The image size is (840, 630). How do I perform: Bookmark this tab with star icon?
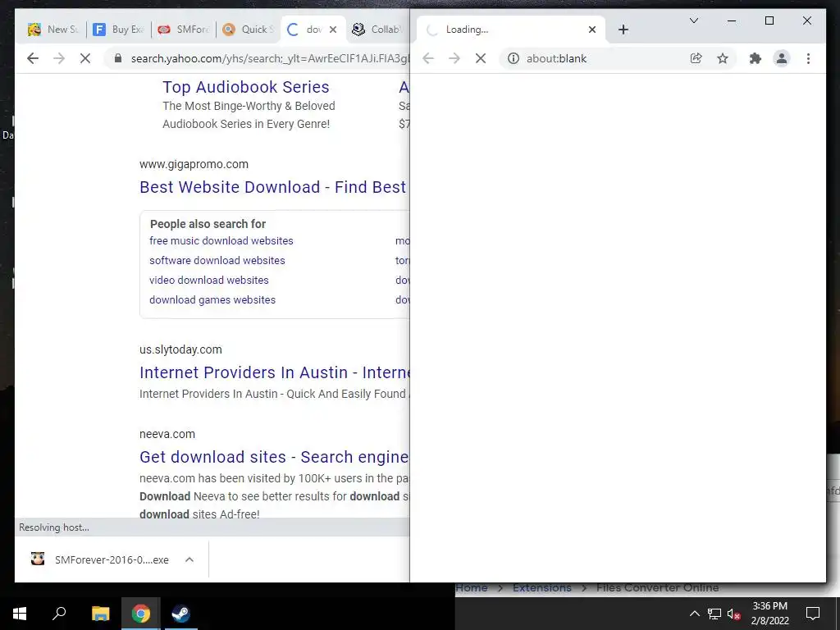point(723,58)
